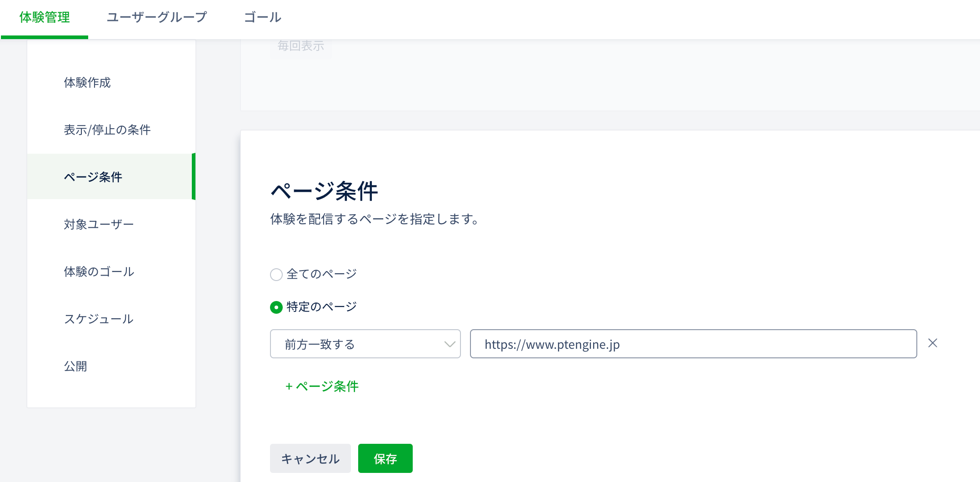Click the URL input field
This screenshot has height=482, width=980.
coord(693,344)
